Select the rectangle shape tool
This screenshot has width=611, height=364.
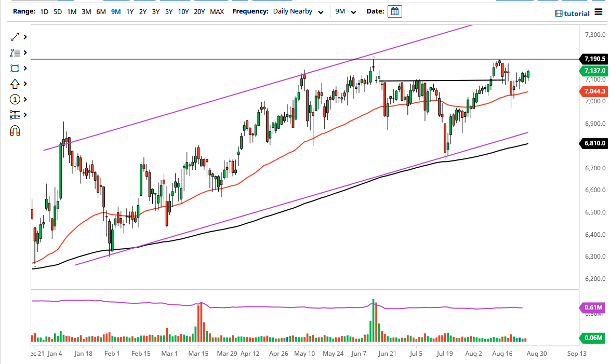pos(14,68)
